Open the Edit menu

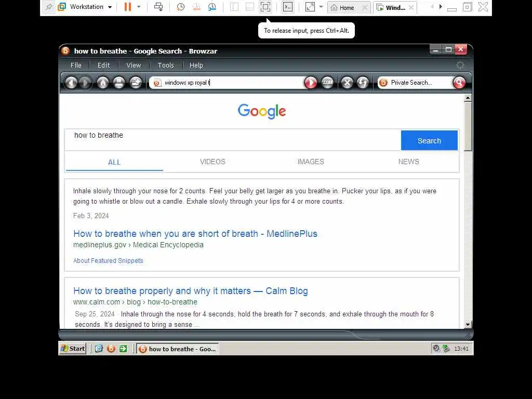[103, 65]
